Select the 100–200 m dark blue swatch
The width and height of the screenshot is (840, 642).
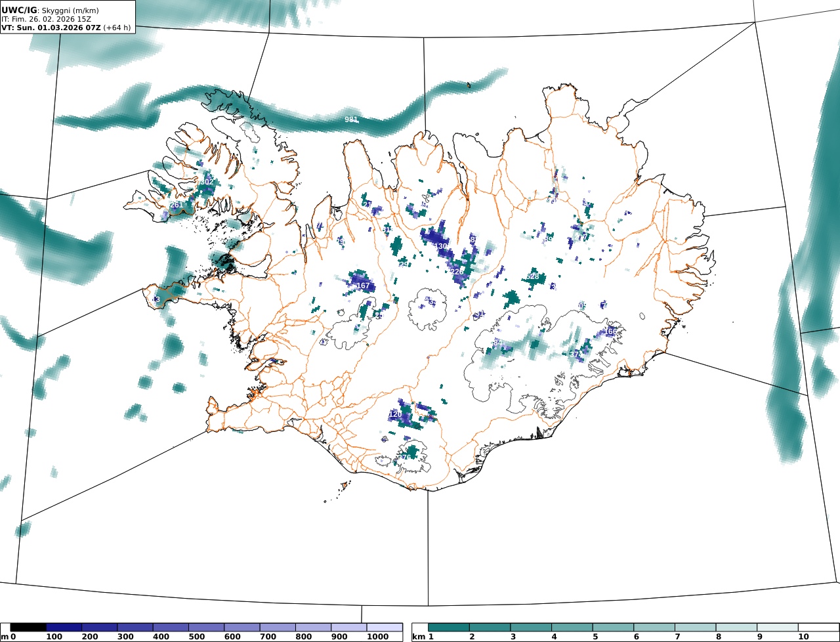tap(64, 628)
